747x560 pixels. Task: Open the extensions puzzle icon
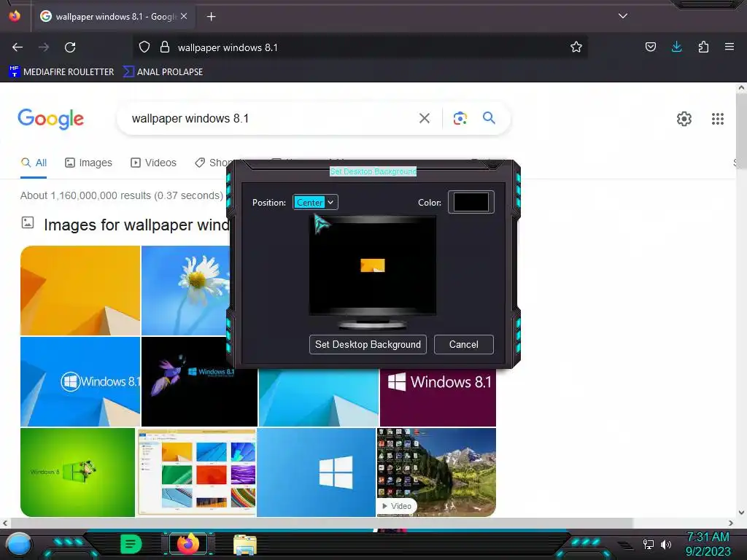[x=703, y=47]
